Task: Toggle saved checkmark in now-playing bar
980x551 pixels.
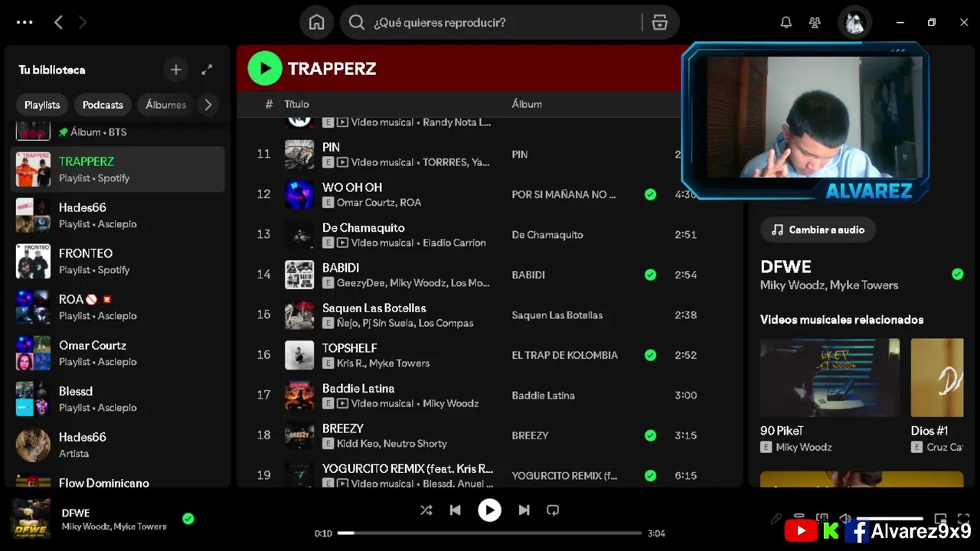Action: tap(188, 519)
